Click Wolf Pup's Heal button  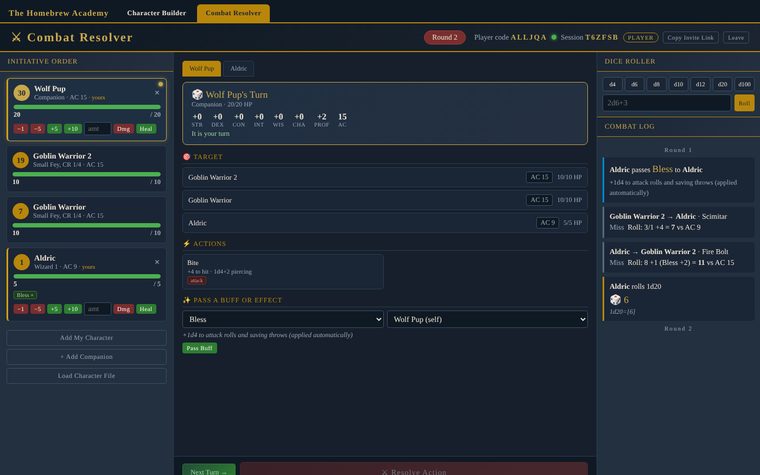146,129
